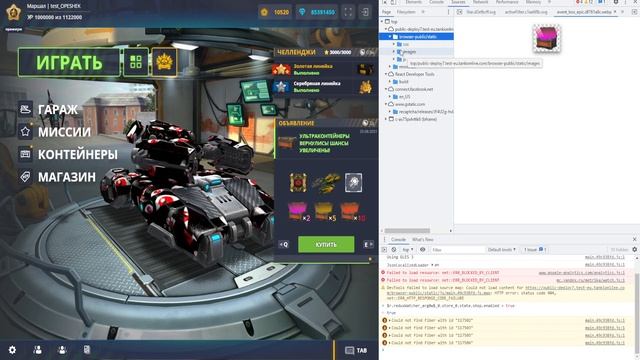Click the silver star challenge icon

coord(281,87)
